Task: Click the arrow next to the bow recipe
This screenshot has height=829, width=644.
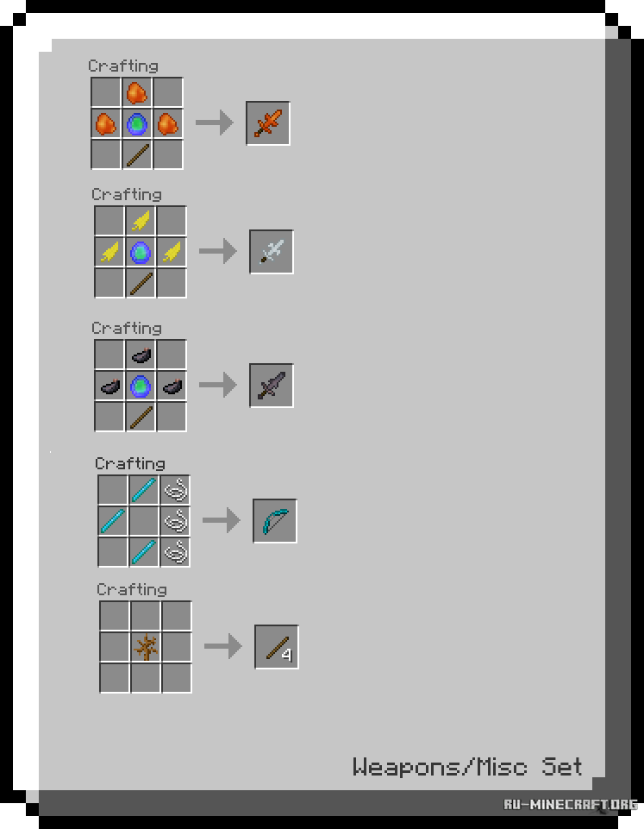Action: (x=222, y=520)
